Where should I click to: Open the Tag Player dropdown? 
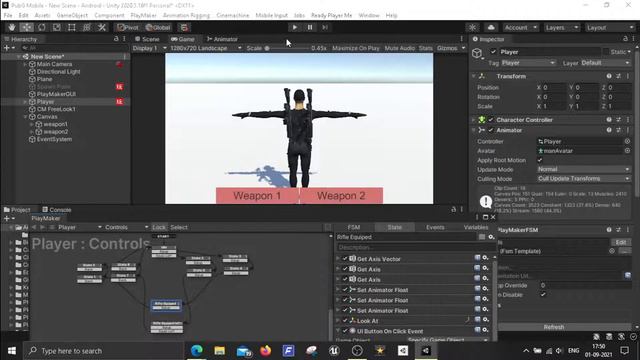(528, 63)
